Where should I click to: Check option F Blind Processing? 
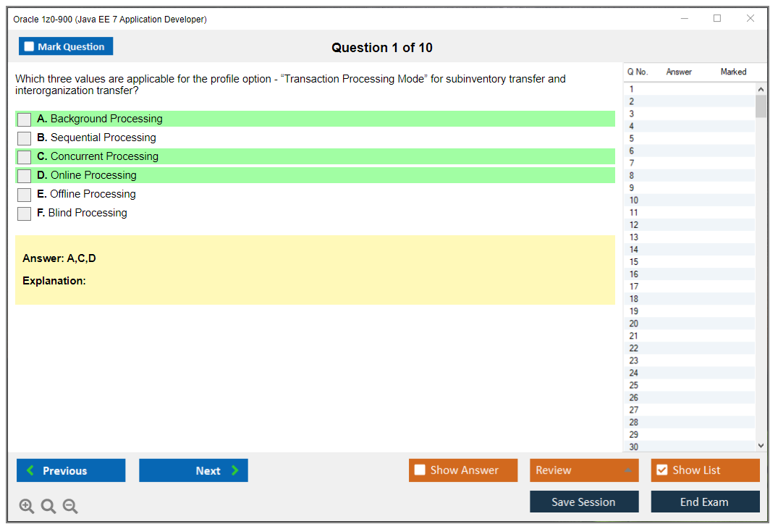[24, 213]
